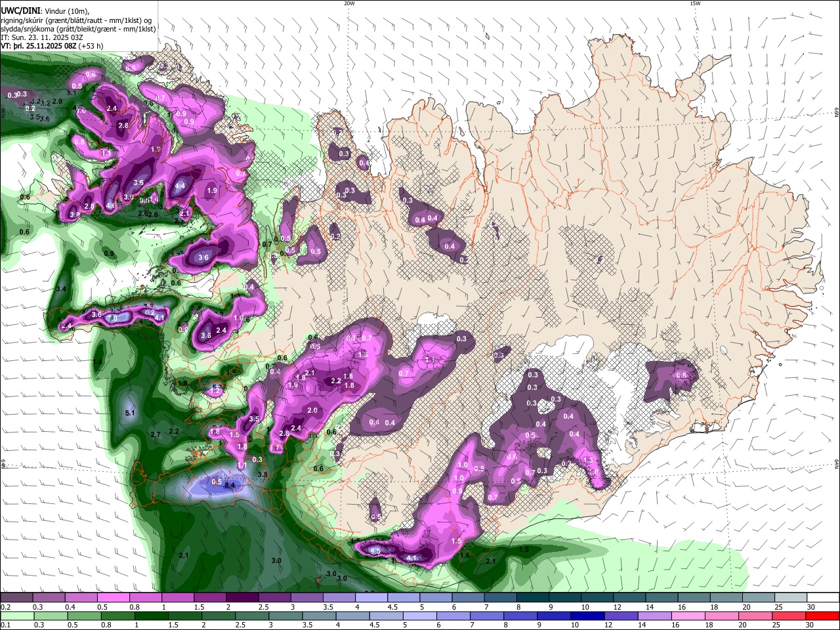This screenshot has height=630, width=840.
Task: Click the '2.7' rainfall value on the map
Action: (156, 434)
